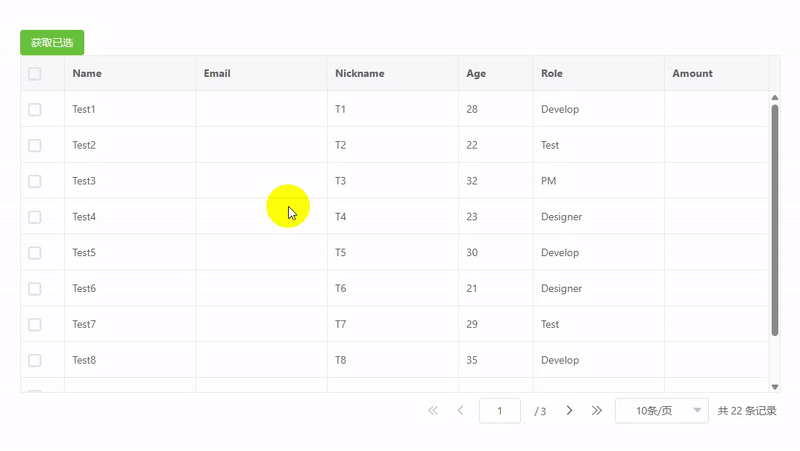Click the Name column header

click(87, 73)
